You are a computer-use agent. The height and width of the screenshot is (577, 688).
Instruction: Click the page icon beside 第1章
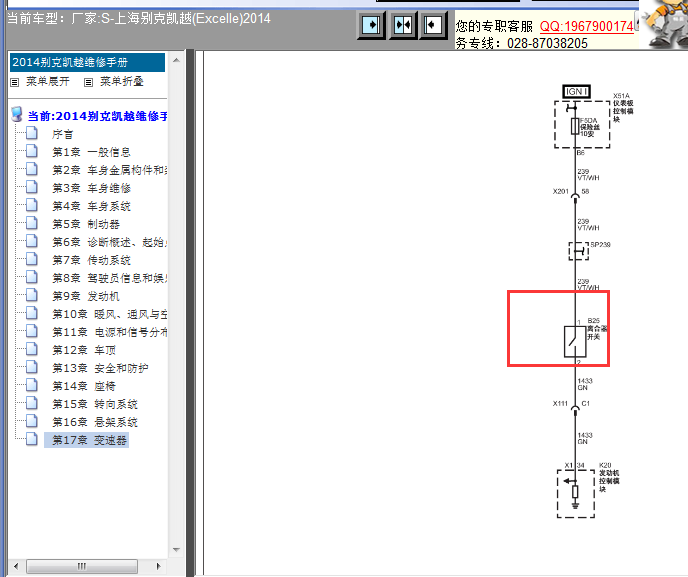[x=32, y=151]
